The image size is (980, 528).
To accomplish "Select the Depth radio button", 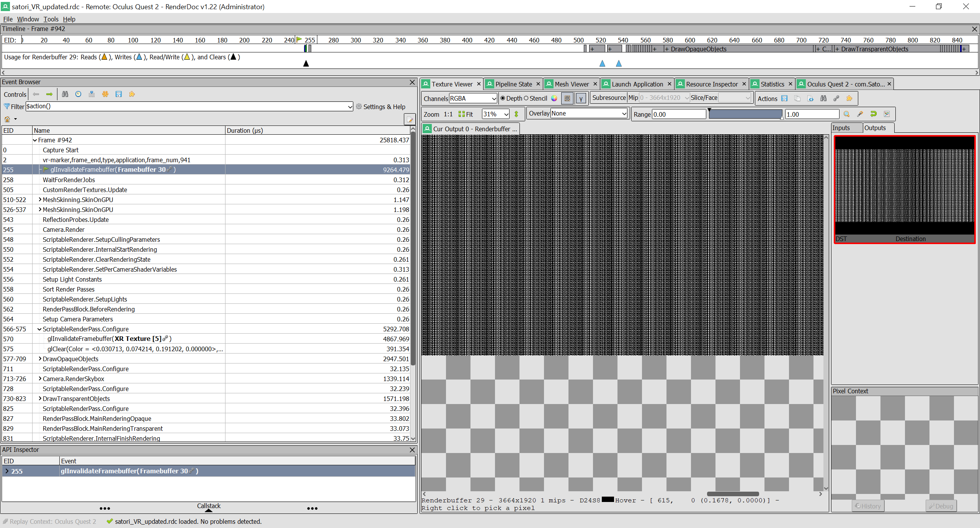I will (x=503, y=98).
